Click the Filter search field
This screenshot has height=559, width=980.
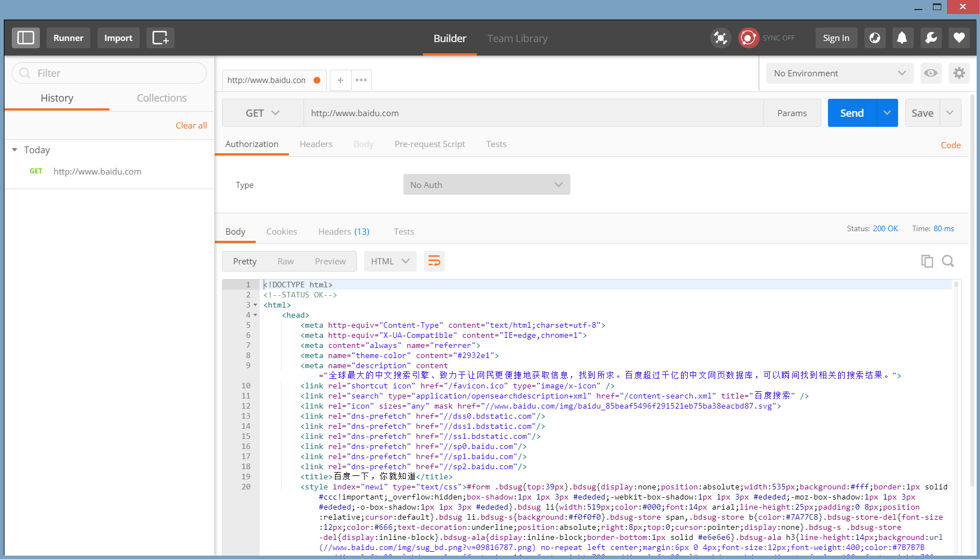click(109, 73)
